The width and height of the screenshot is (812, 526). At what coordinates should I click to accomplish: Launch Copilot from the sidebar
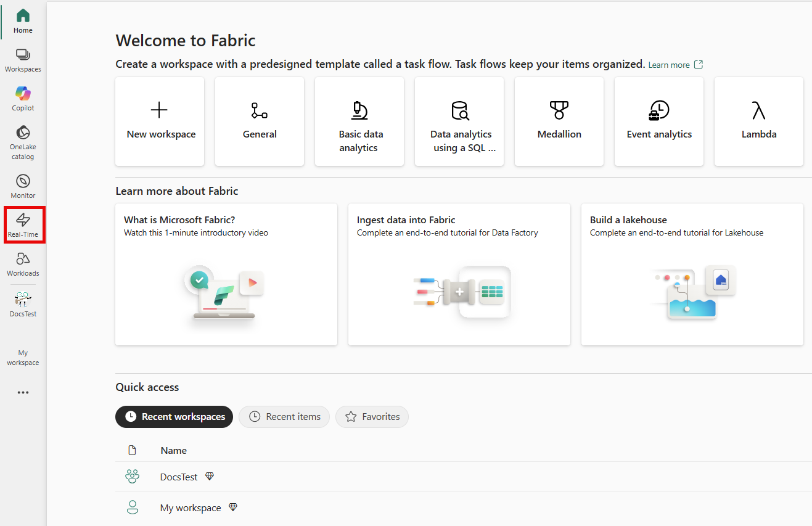[x=22, y=97]
